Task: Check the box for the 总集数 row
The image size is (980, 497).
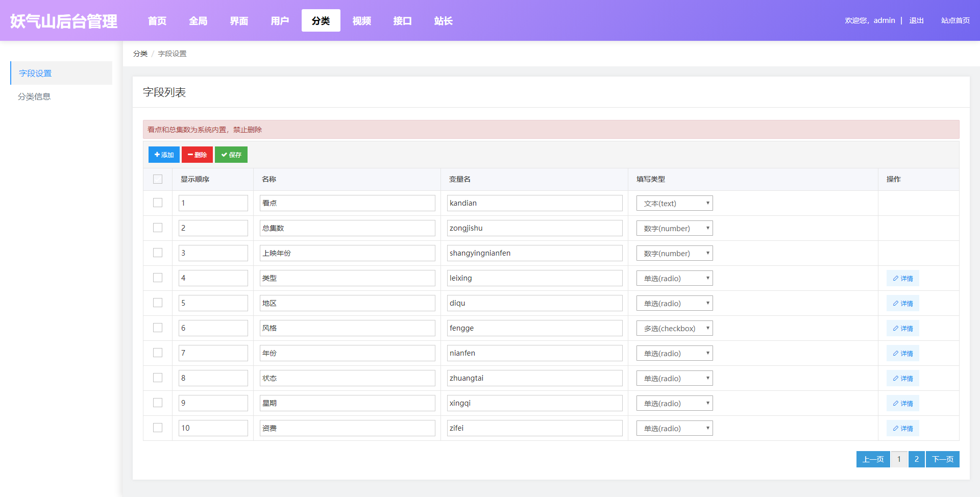Action: (158, 228)
